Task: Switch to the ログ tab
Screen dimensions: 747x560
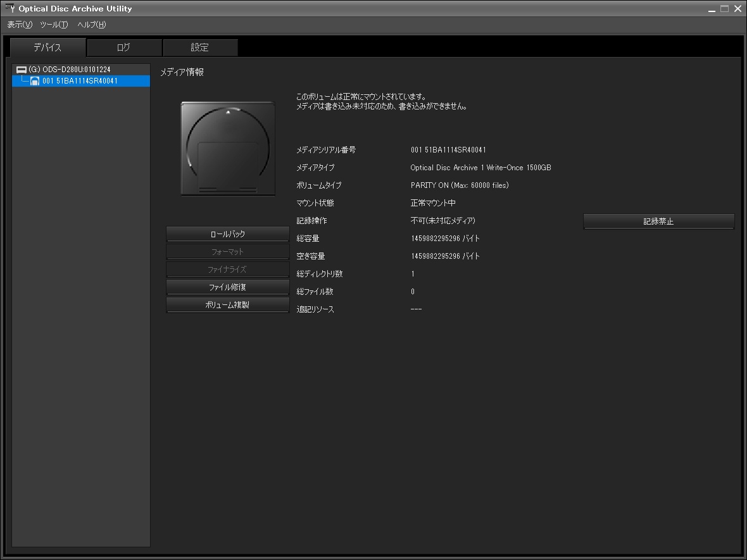Action: pyautogui.click(x=124, y=47)
